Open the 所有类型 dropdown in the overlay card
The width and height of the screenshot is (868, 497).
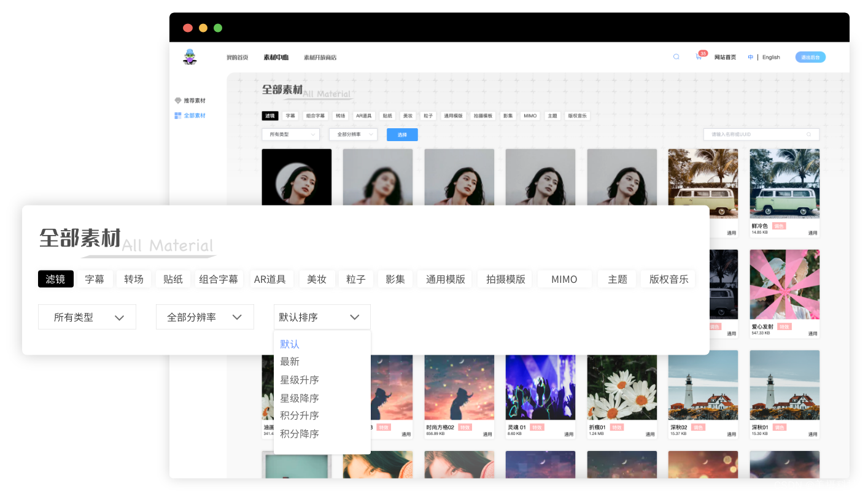coord(87,317)
